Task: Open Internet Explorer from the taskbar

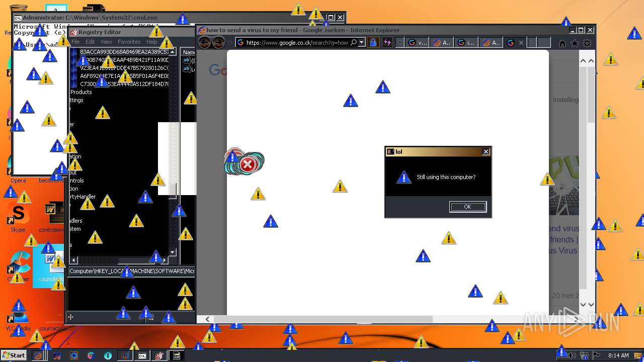Action: (x=38, y=355)
